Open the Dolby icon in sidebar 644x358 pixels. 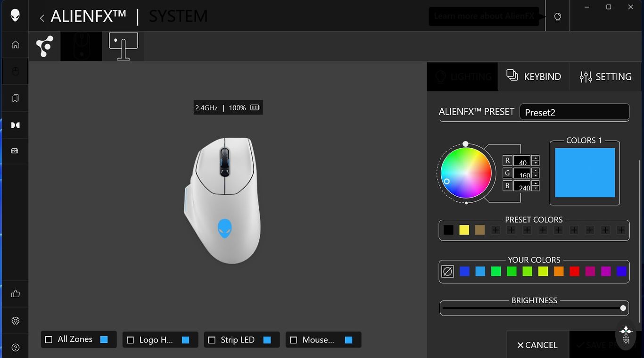click(x=16, y=125)
